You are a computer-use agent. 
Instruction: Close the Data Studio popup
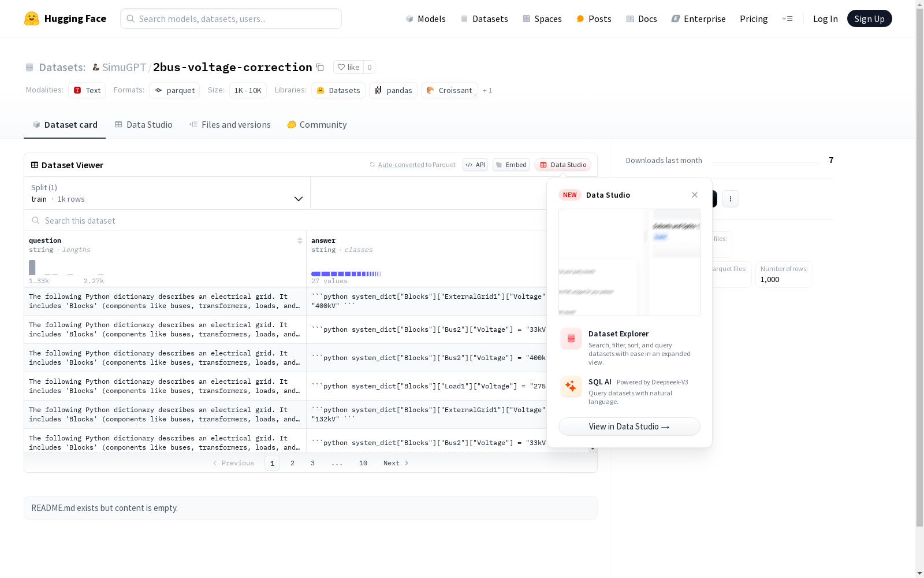point(695,195)
